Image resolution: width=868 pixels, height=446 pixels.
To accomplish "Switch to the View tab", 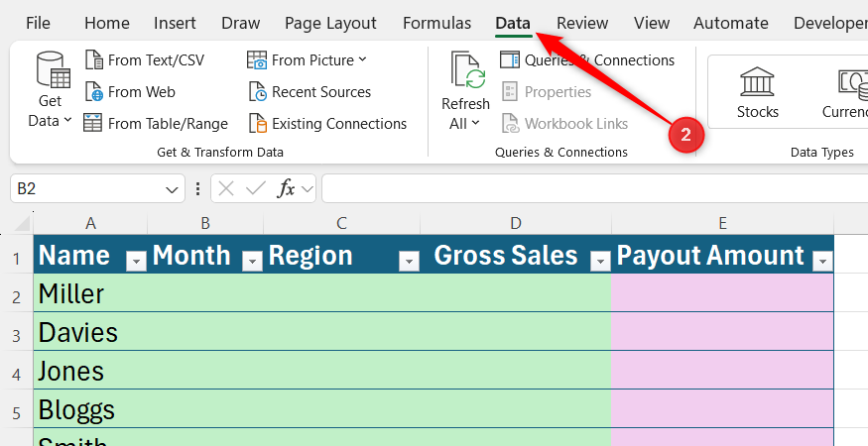I will [652, 23].
